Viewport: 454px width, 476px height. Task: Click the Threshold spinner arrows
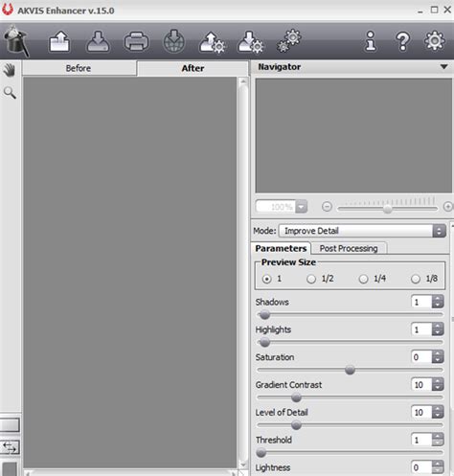pyautogui.click(x=438, y=440)
